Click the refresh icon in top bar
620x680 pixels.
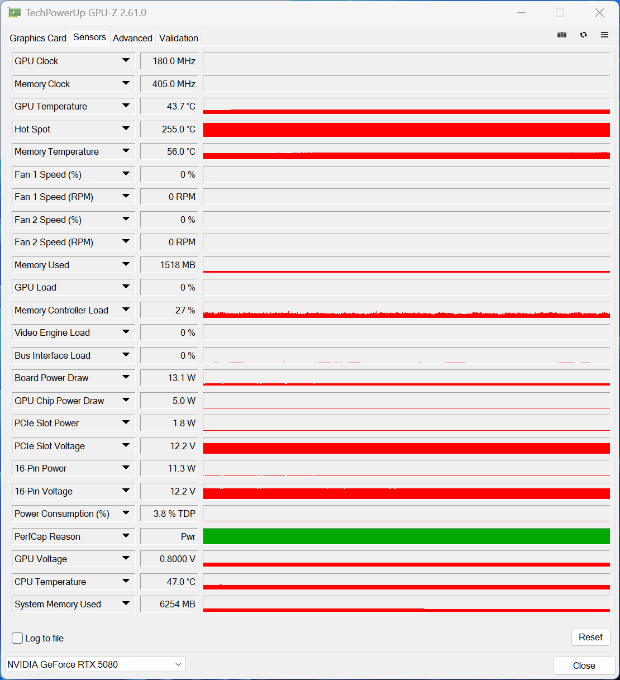583,35
